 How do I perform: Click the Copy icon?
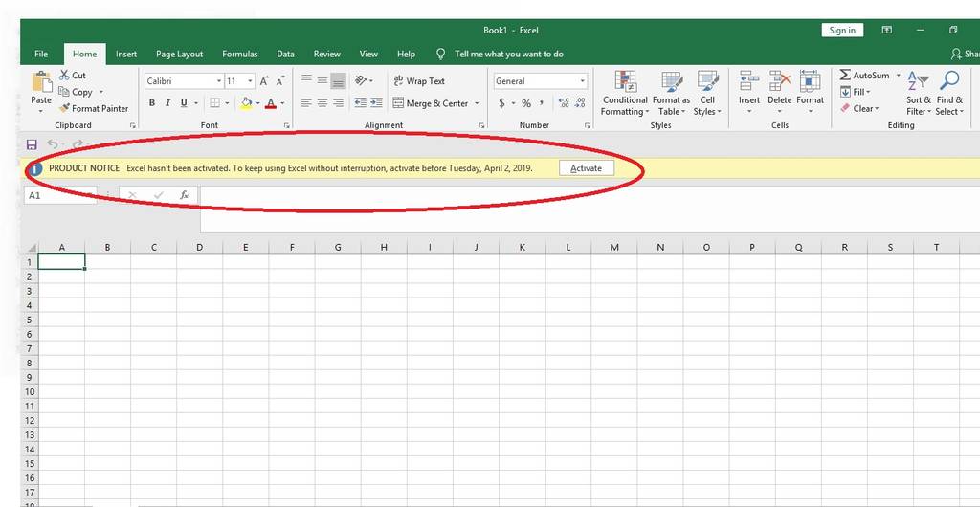click(x=64, y=92)
